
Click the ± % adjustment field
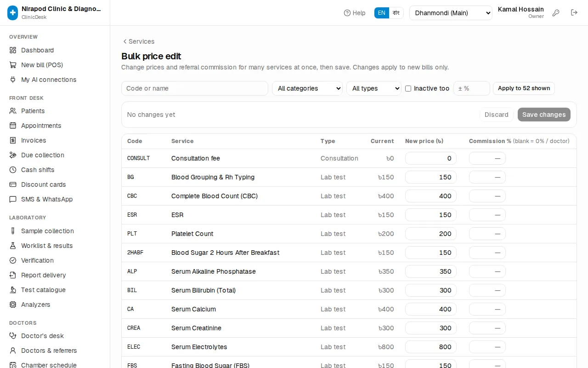[472, 88]
